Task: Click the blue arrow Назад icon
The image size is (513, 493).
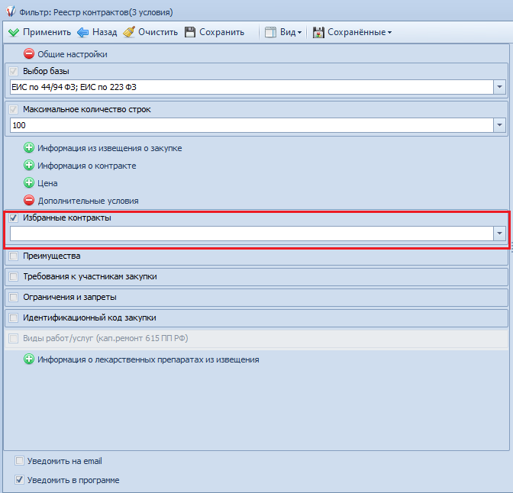Action: (83, 32)
